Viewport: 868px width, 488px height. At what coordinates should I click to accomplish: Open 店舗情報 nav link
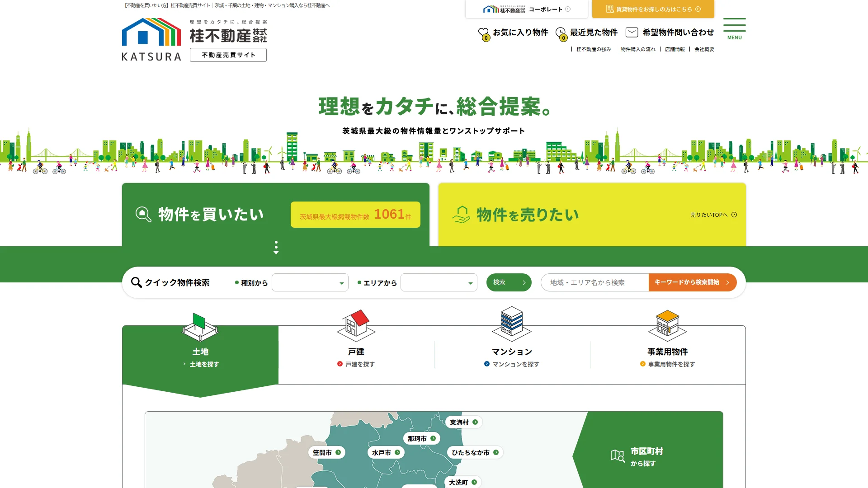tap(675, 49)
